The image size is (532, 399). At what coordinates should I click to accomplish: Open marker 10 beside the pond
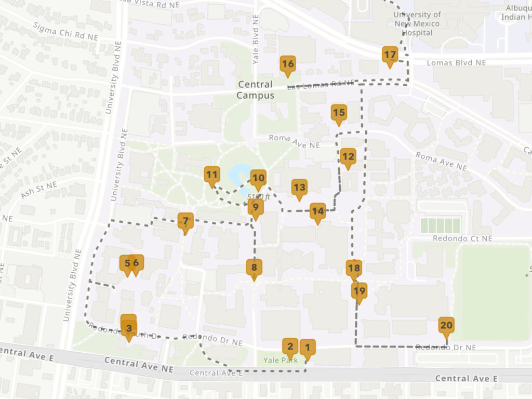pyautogui.click(x=258, y=178)
